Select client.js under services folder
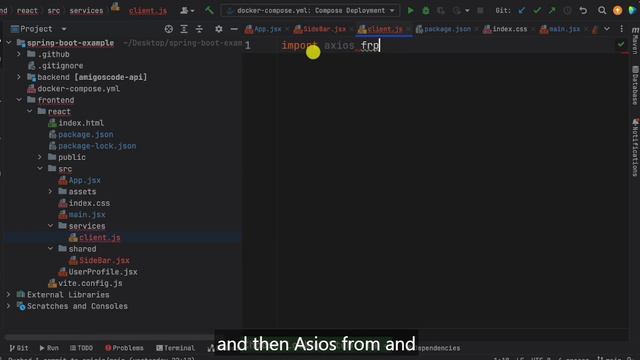This screenshot has height=360, width=640. click(x=100, y=237)
